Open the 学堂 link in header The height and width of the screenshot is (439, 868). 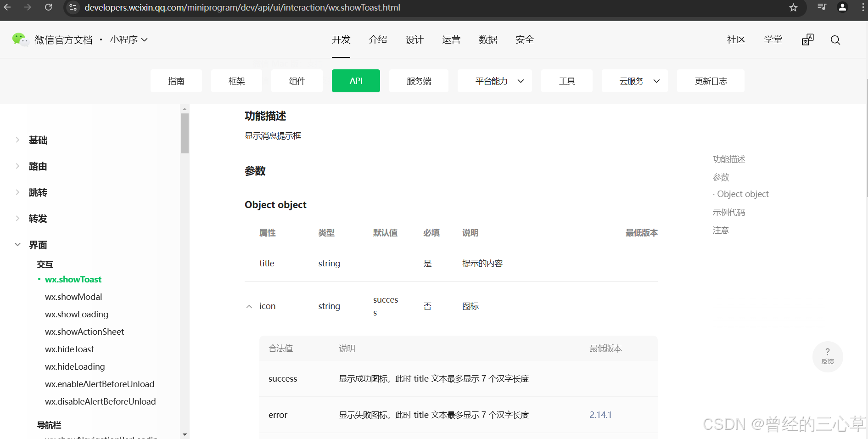(773, 39)
